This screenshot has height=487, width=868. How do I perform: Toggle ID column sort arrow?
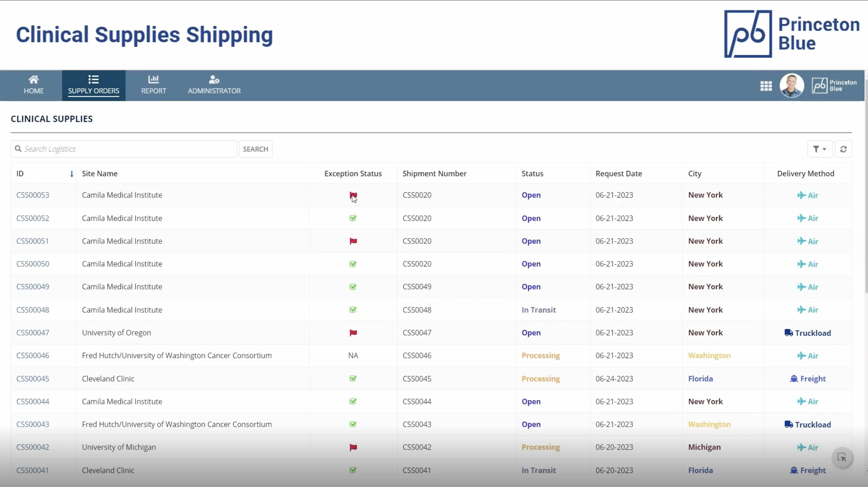[71, 174]
